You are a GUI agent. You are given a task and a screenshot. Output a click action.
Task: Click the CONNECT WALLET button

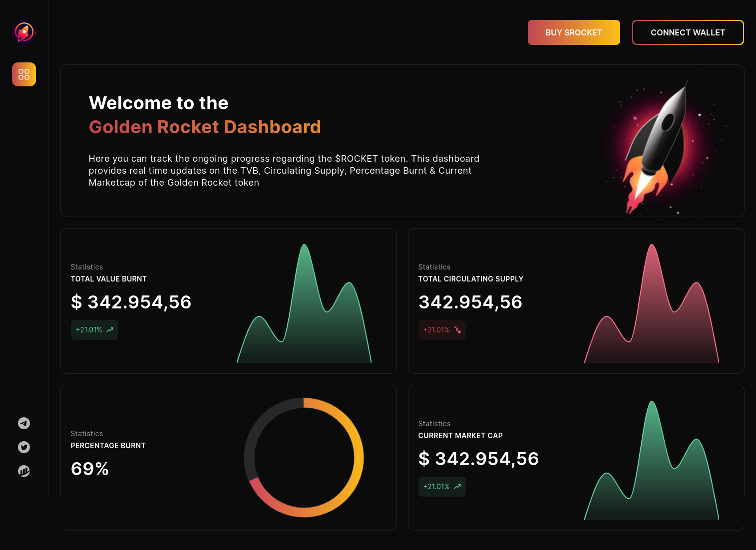[688, 32]
